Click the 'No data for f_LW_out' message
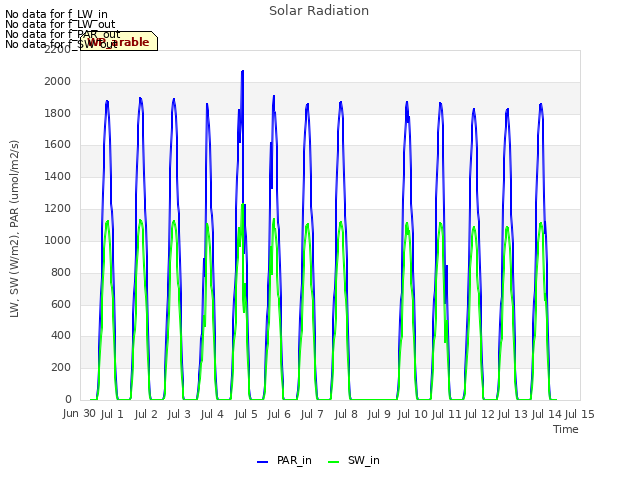Screen dimensions: 640x480 pyautogui.click(x=60, y=24)
